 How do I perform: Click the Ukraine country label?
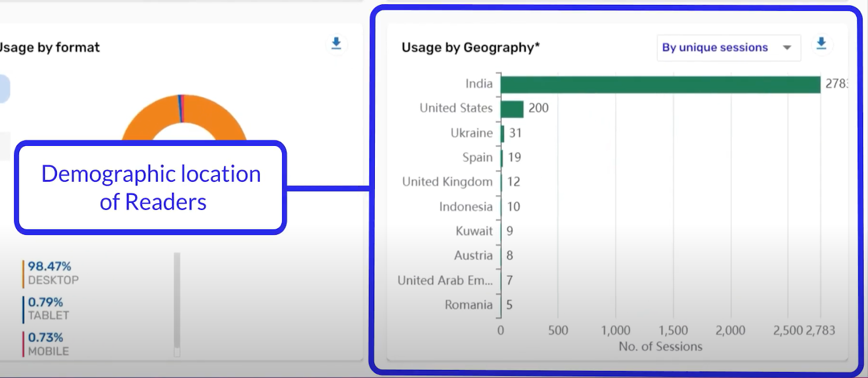[x=471, y=133]
